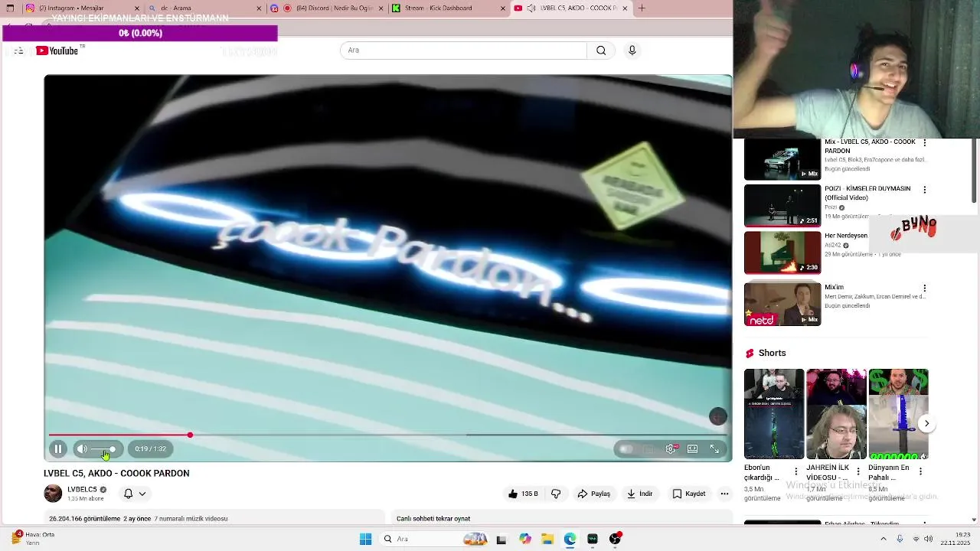The image size is (980, 551).
Task: Open options for JAHREİN İLK VİDEOSU Short
Action: (x=857, y=471)
